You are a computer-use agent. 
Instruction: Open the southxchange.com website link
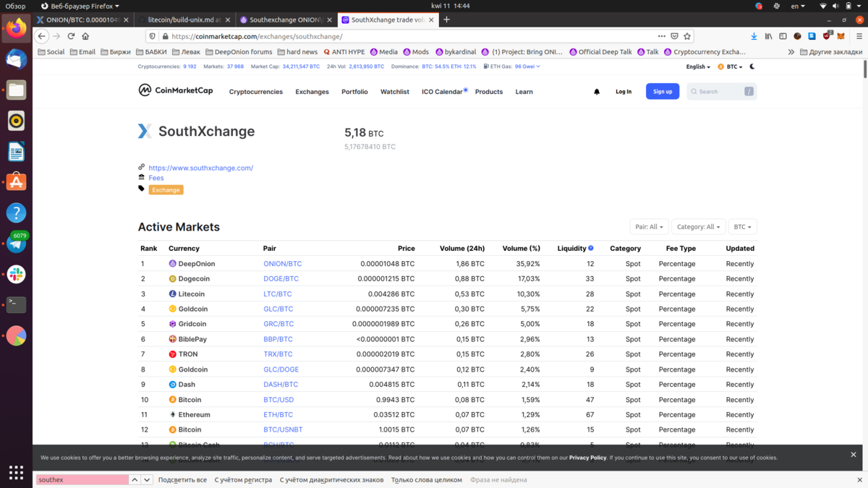[201, 168]
